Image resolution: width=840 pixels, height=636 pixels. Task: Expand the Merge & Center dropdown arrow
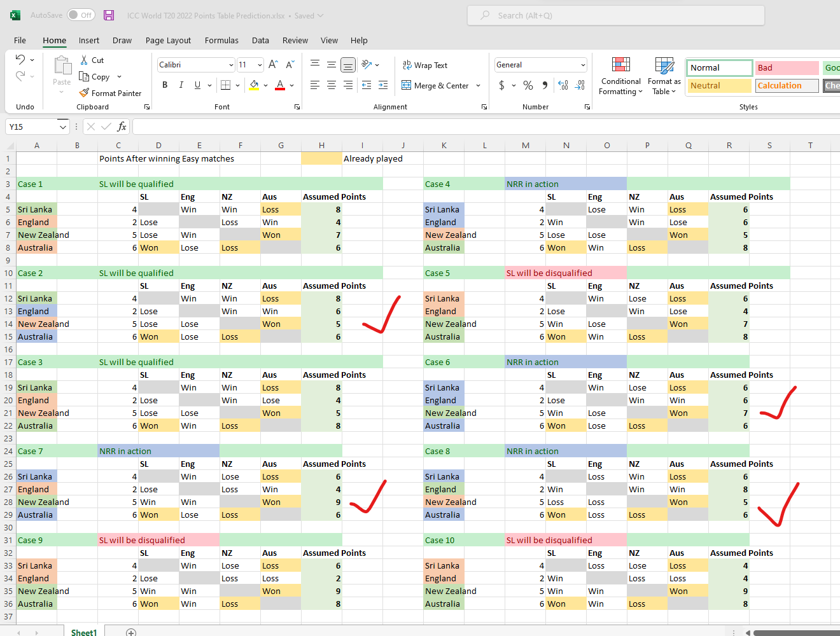pos(478,85)
